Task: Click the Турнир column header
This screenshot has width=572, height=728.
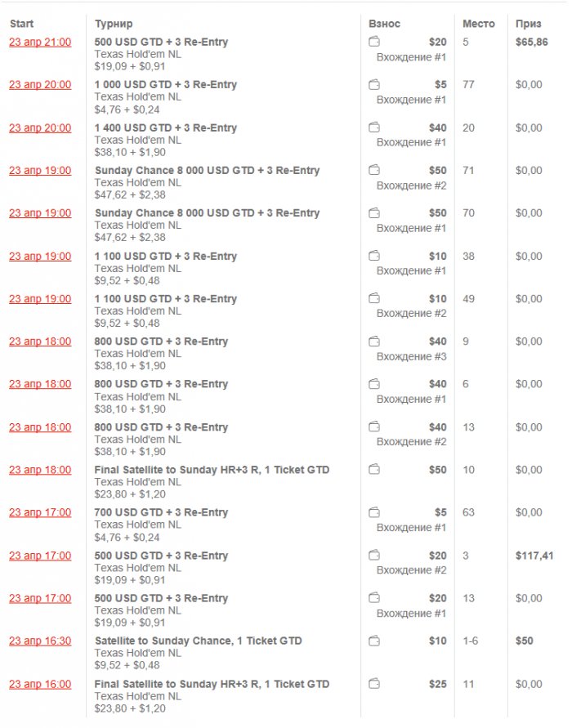Action: coord(114,24)
